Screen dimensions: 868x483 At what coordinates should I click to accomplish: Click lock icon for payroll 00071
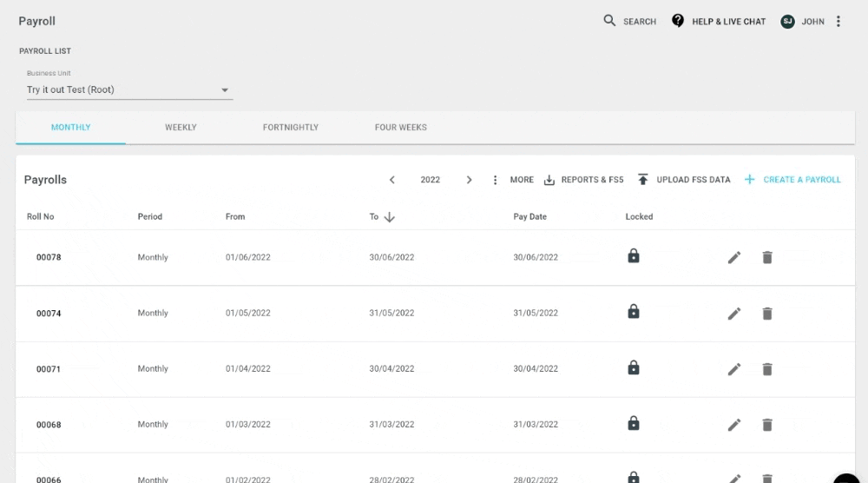634,367
